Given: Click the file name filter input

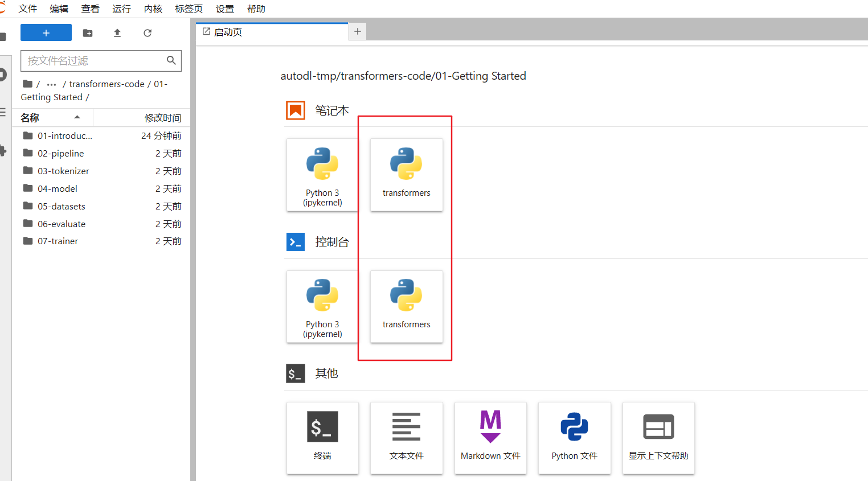Looking at the screenshot, I should (x=101, y=60).
